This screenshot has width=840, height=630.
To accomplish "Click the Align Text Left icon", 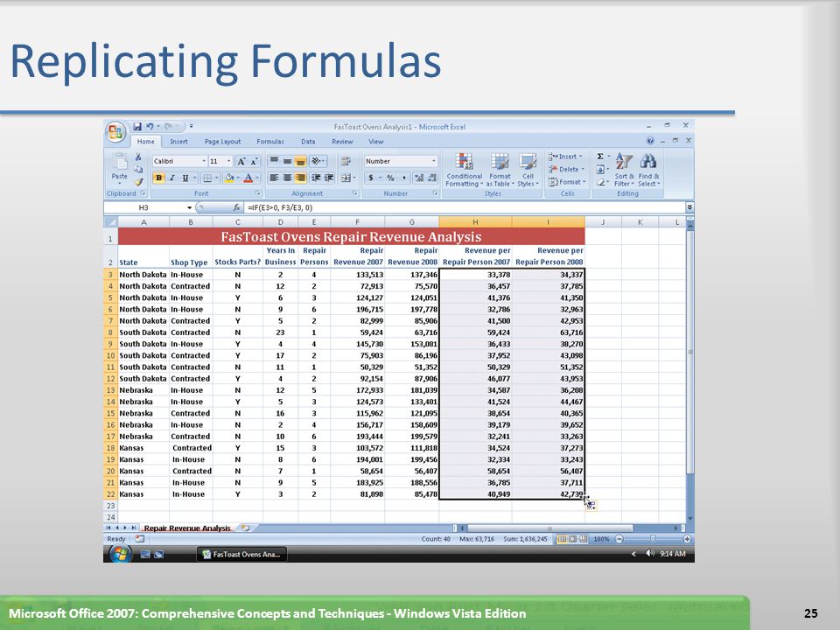I will [x=274, y=178].
